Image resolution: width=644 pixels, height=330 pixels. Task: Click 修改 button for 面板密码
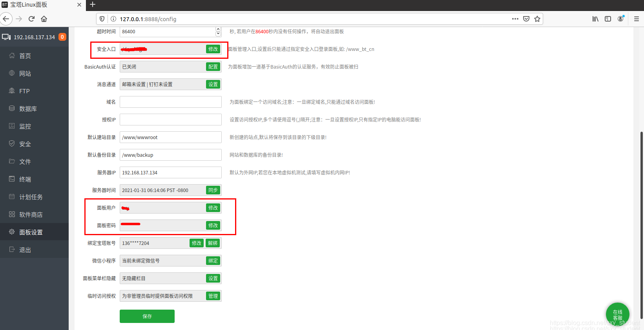click(213, 225)
